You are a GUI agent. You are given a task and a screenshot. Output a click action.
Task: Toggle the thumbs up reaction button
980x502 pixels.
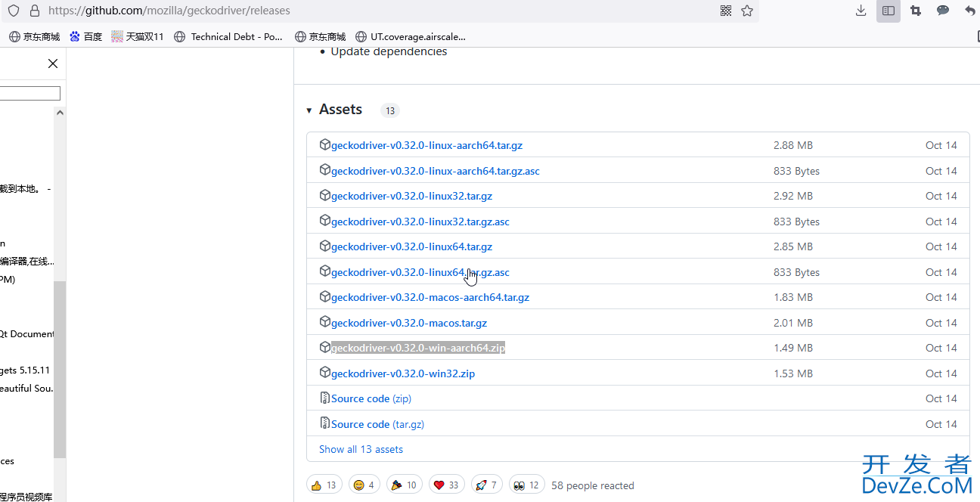click(x=324, y=485)
